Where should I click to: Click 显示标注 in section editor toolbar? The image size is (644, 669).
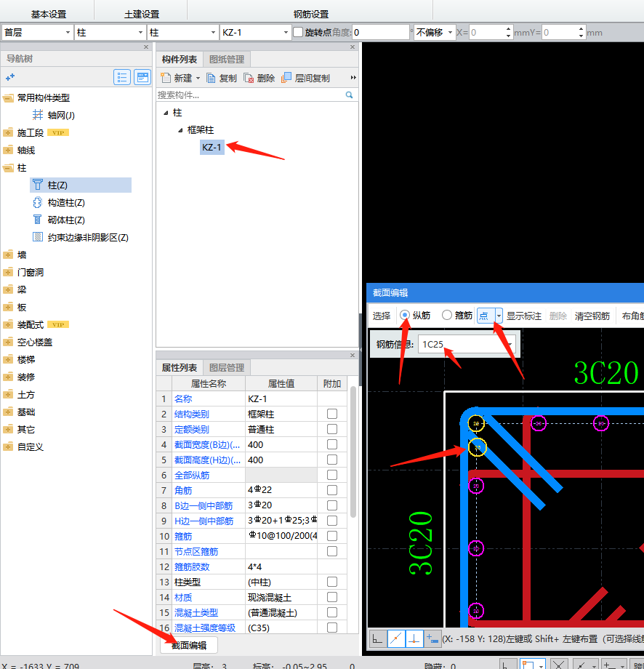click(524, 316)
